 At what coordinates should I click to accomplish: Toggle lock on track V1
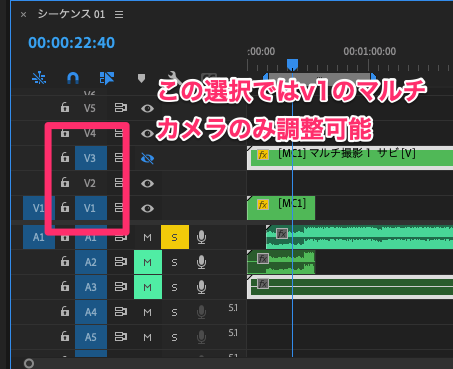tap(65, 207)
